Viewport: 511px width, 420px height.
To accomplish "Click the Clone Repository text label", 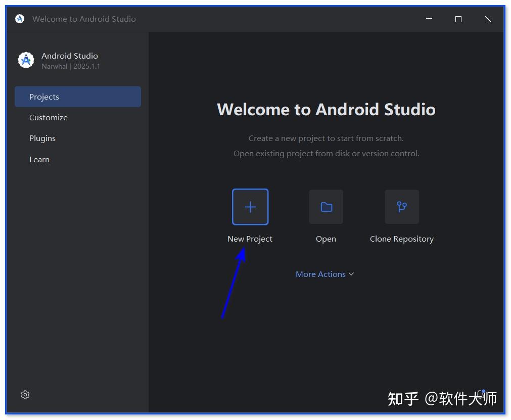I will (x=401, y=239).
